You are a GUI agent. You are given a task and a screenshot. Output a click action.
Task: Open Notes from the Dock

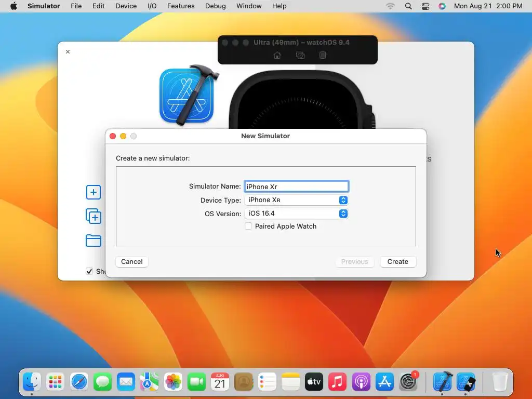pyautogui.click(x=290, y=382)
